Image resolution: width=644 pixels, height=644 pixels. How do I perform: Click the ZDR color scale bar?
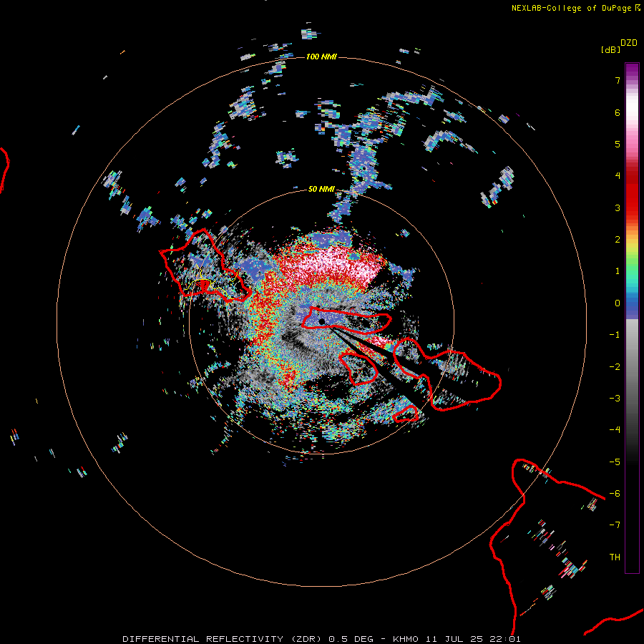(x=632, y=318)
